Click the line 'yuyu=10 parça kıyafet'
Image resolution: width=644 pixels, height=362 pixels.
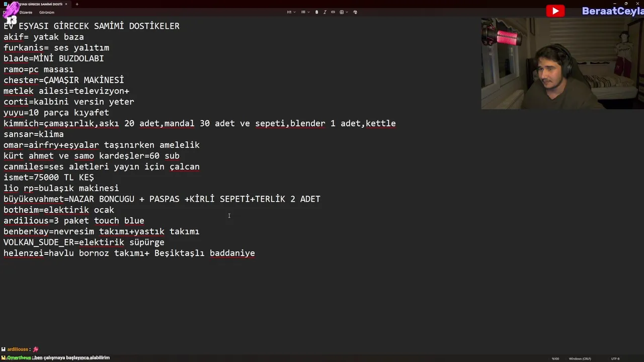coord(56,113)
